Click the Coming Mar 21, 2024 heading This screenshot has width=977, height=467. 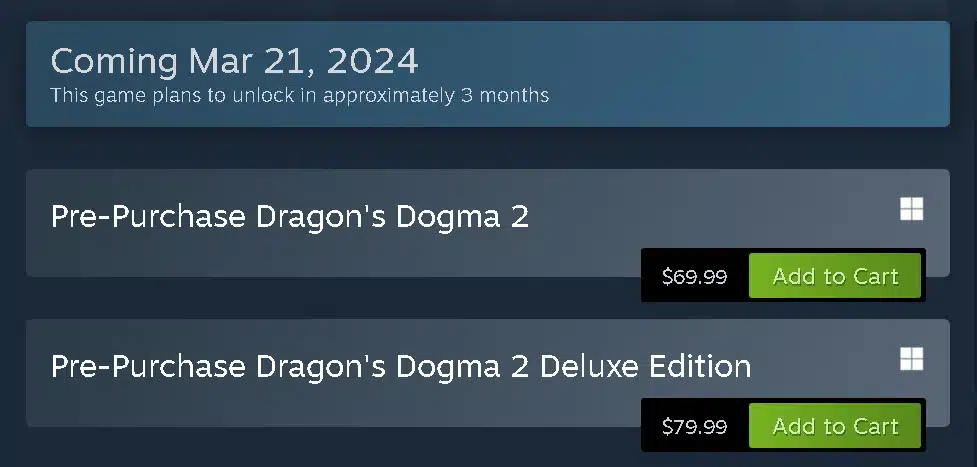coord(234,61)
